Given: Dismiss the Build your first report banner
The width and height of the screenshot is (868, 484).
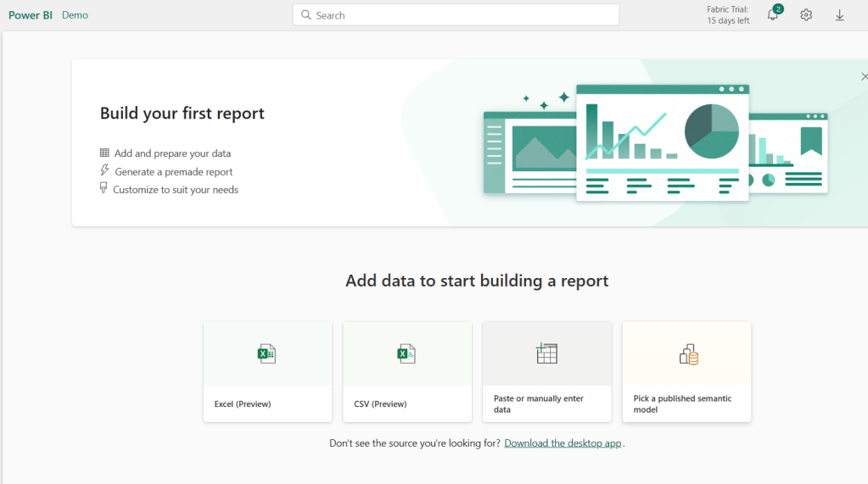Looking at the screenshot, I should [x=864, y=77].
